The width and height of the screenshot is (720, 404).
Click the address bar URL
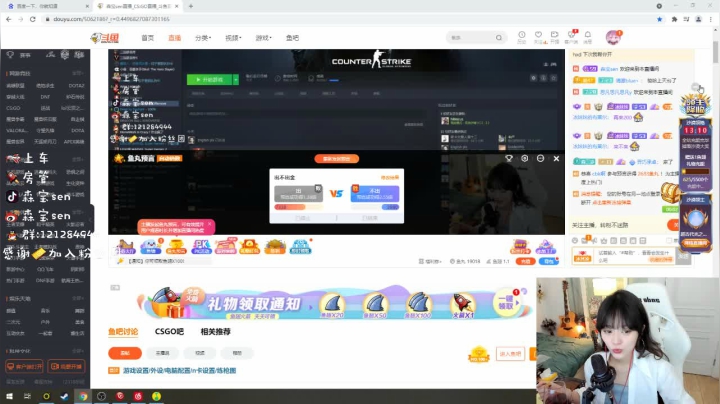click(x=112, y=19)
